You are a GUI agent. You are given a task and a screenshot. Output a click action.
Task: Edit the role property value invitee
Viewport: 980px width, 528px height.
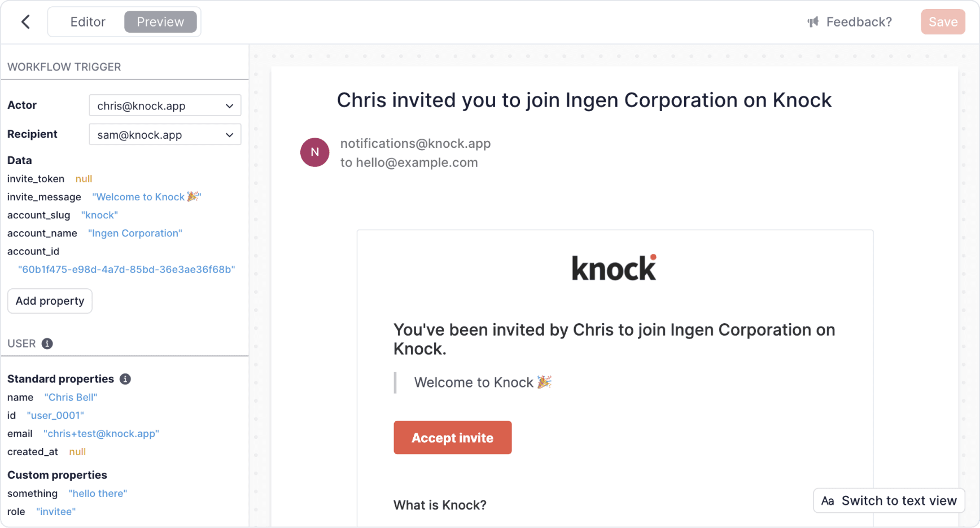coord(56,512)
